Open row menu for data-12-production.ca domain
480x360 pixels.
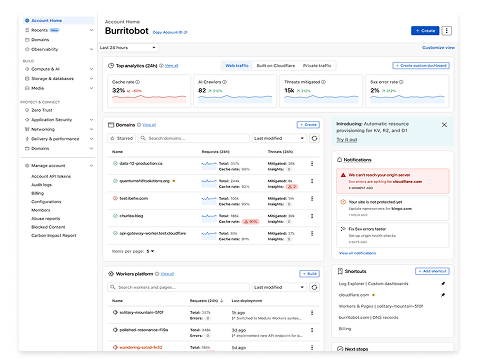tap(312, 164)
